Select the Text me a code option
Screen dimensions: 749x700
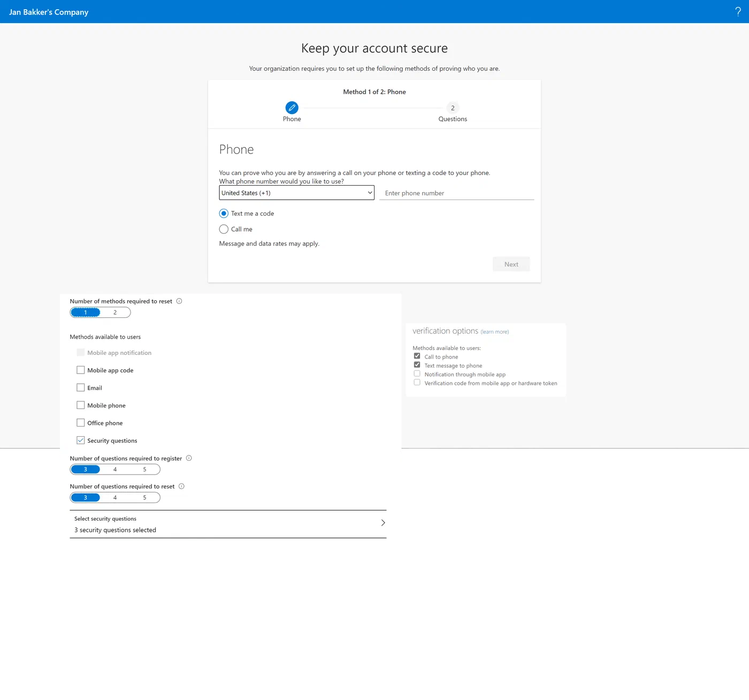pyautogui.click(x=224, y=214)
